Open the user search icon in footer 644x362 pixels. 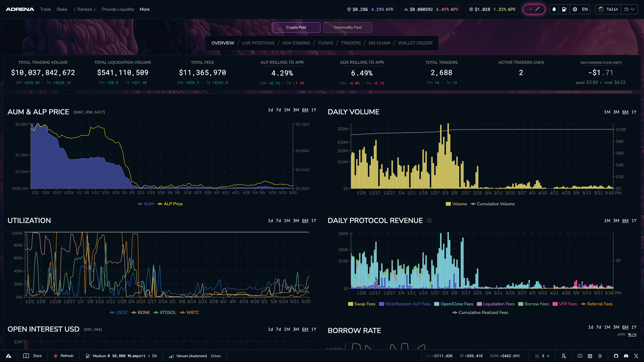563,356
